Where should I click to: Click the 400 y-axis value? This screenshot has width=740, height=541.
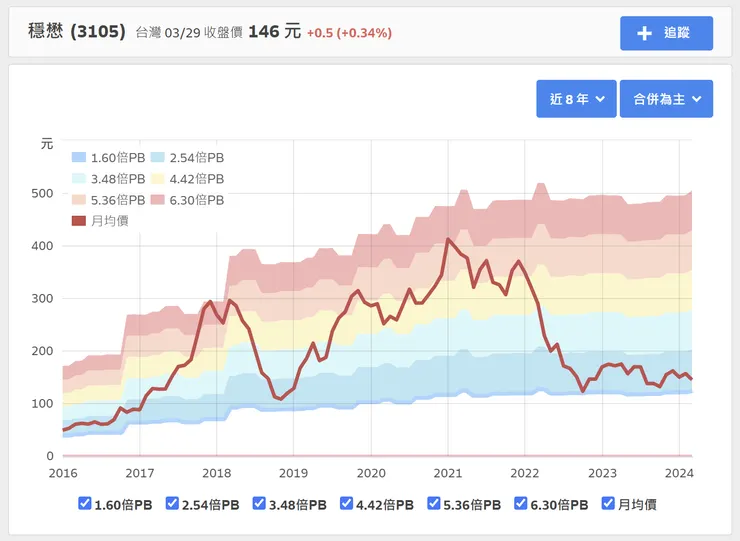click(42, 245)
